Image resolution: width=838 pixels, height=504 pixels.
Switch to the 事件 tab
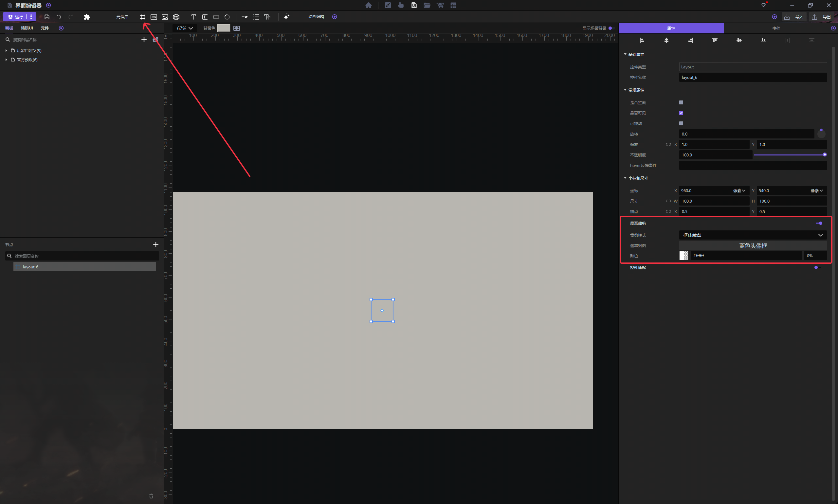(x=776, y=28)
